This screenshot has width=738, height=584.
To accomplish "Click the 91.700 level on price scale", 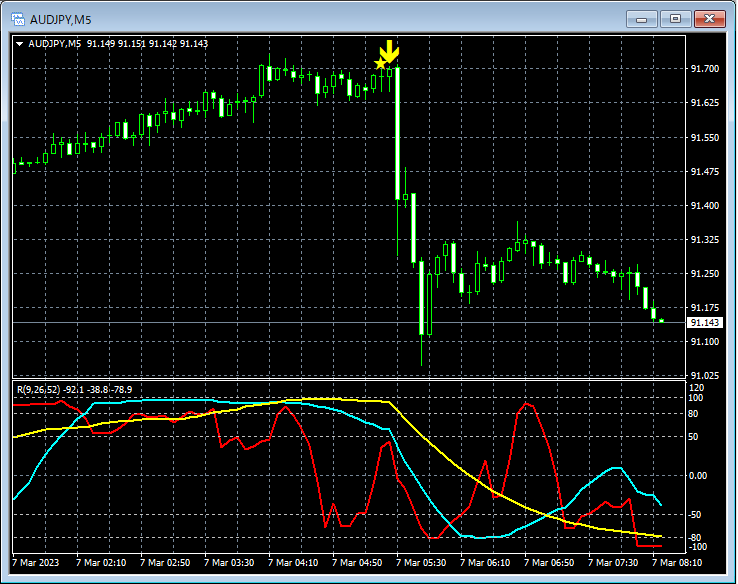I will click(x=705, y=69).
